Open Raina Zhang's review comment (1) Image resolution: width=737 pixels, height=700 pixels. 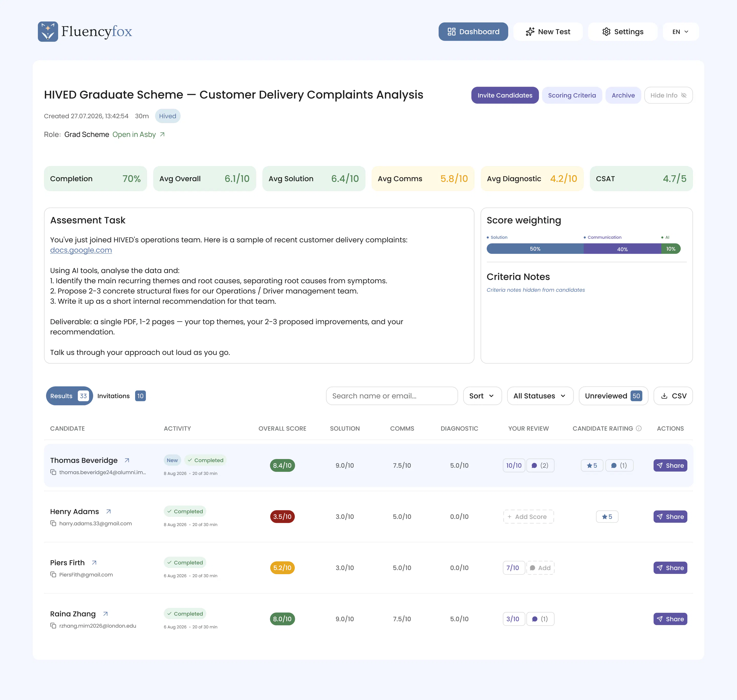tap(540, 619)
